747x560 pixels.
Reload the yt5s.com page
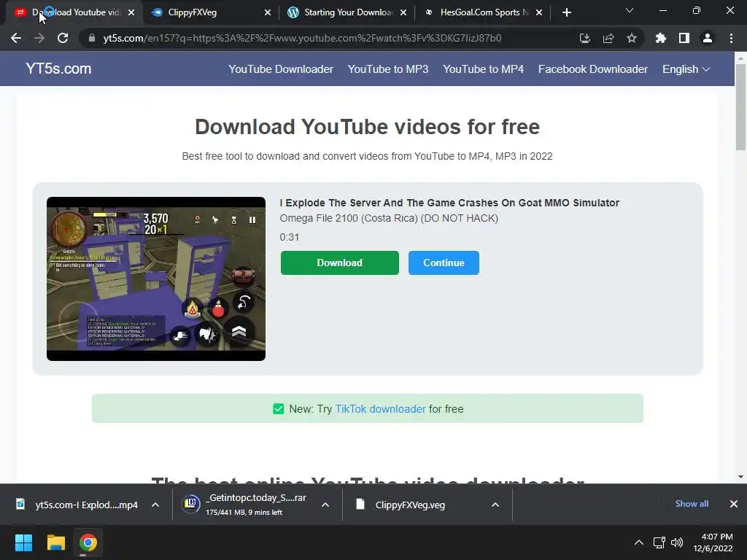coord(63,38)
